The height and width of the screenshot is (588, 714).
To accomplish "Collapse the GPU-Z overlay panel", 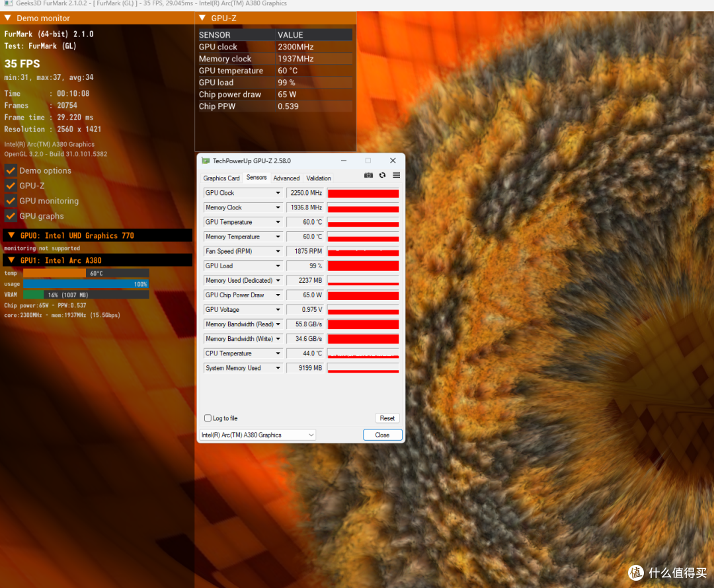I will [203, 18].
